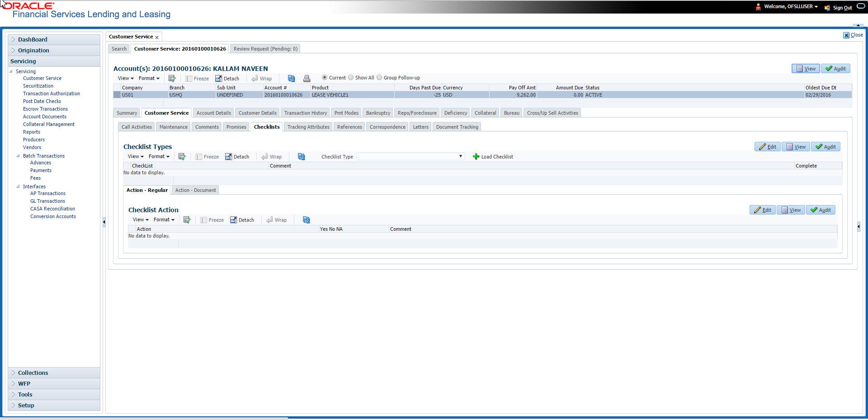This screenshot has width=868, height=420.
Task: Collapse the Batch Transactions tree node
Action: 18,156
